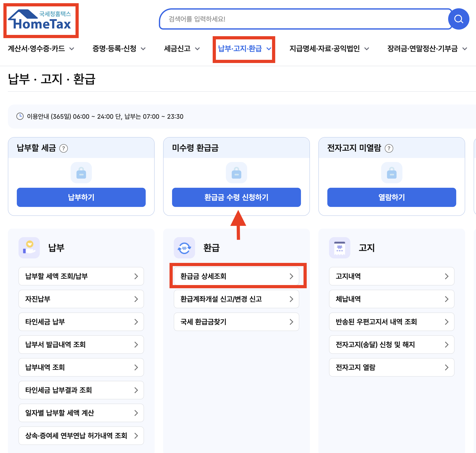Select the 납부·고지·환급 menu tab
The width and height of the screenshot is (476, 453).
coord(244,49)
